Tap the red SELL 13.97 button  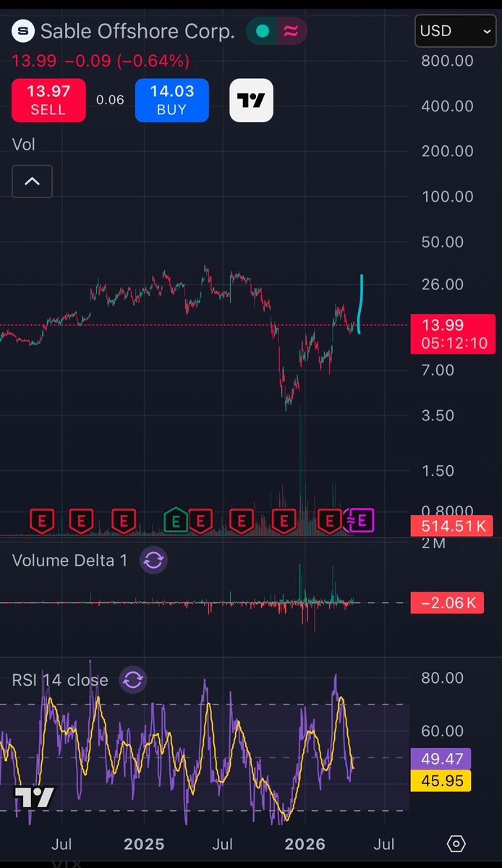48,100
